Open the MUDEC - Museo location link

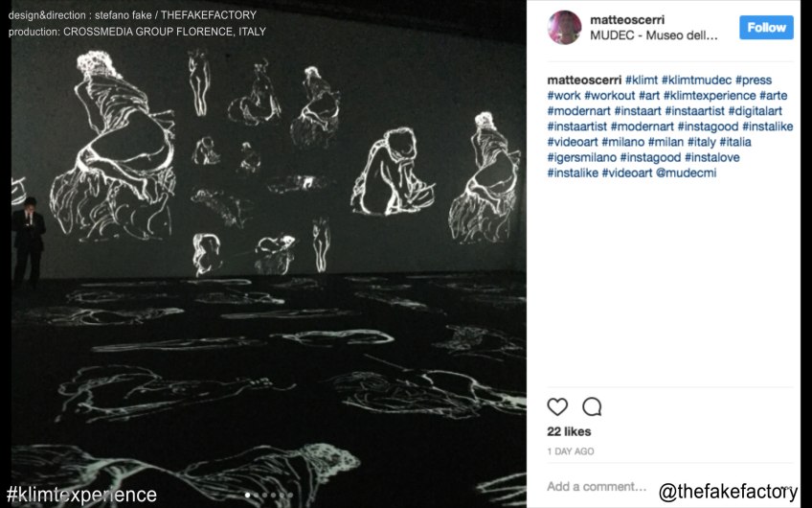[654, 35]
